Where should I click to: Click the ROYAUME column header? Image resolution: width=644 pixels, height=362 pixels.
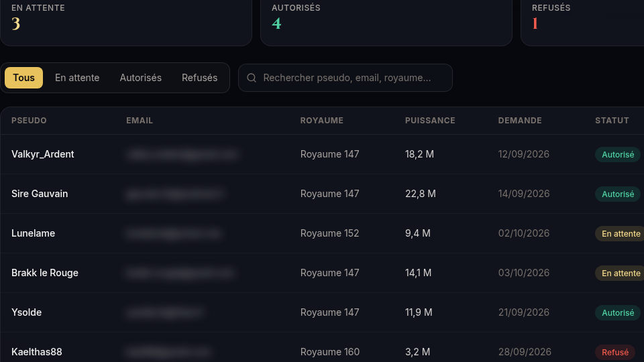[x=321, y=121]
